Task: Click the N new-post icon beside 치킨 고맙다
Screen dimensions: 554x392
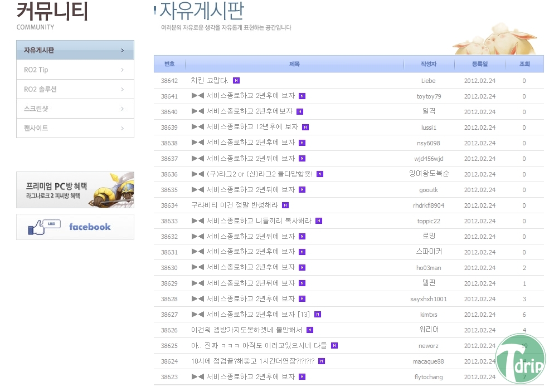Action: click(236, 80)
